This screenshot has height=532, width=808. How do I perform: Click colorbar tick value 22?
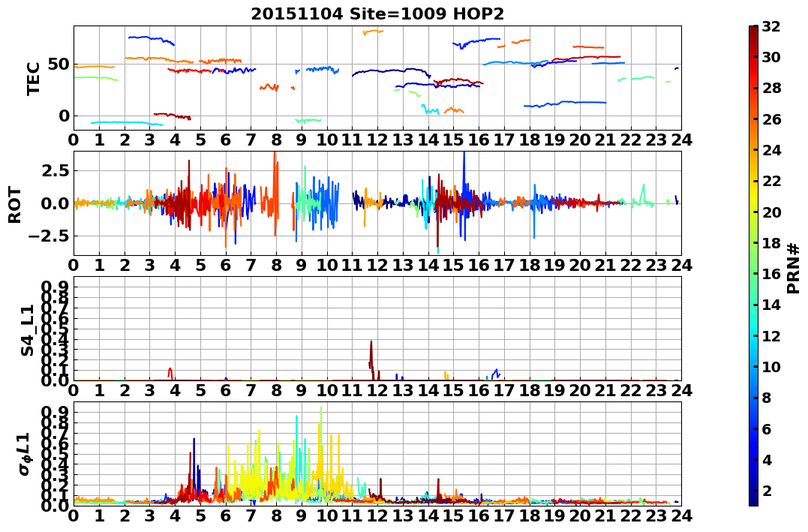[x=771, y=181]
